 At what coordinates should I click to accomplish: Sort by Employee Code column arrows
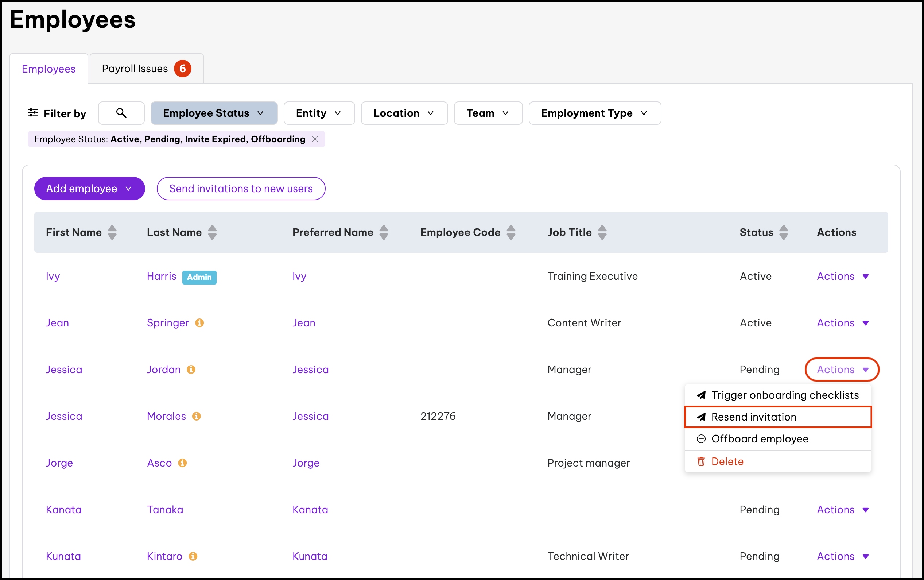click(x=511, y=232)
